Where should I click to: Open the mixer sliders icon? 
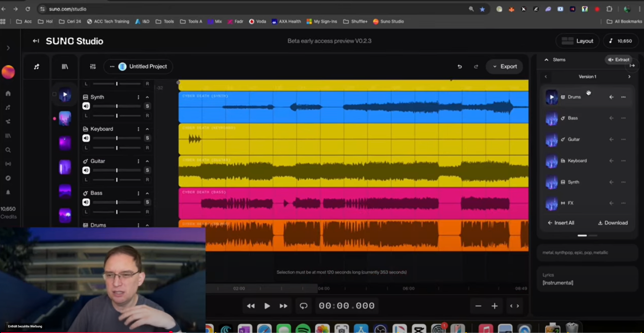(x=93, y=66)
